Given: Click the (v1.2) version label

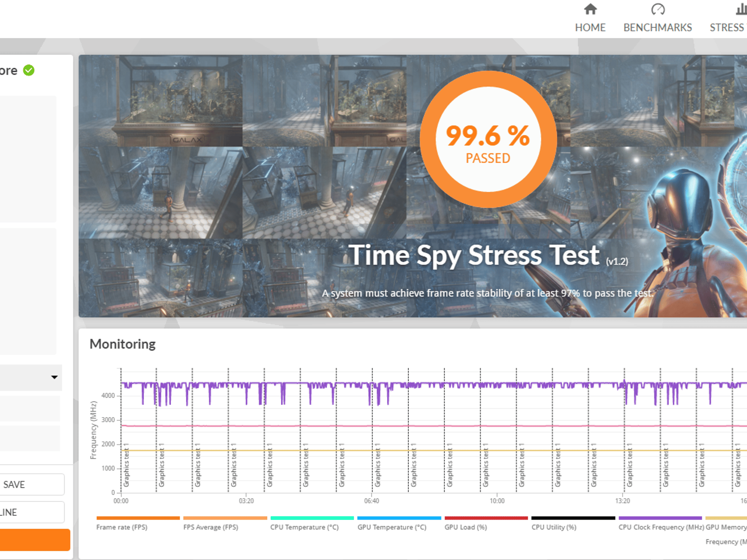Looking at the screenshot, I should (617, 261).
